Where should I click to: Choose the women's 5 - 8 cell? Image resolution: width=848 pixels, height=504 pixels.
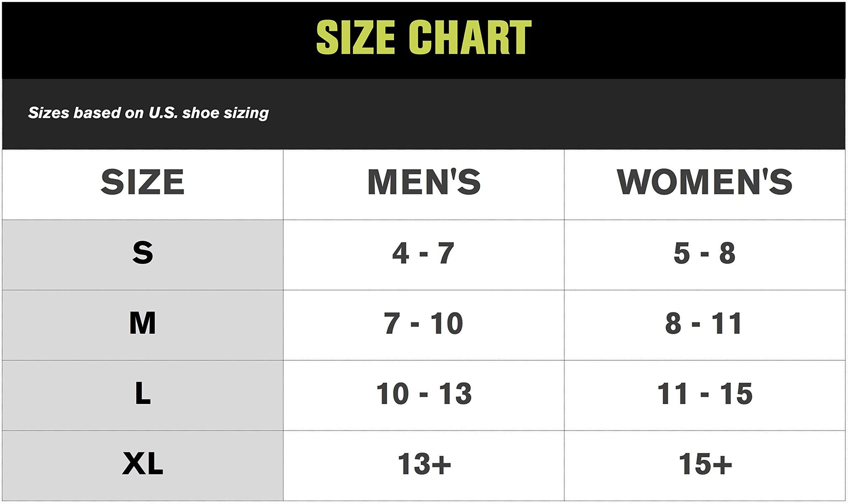pos(704,253)
